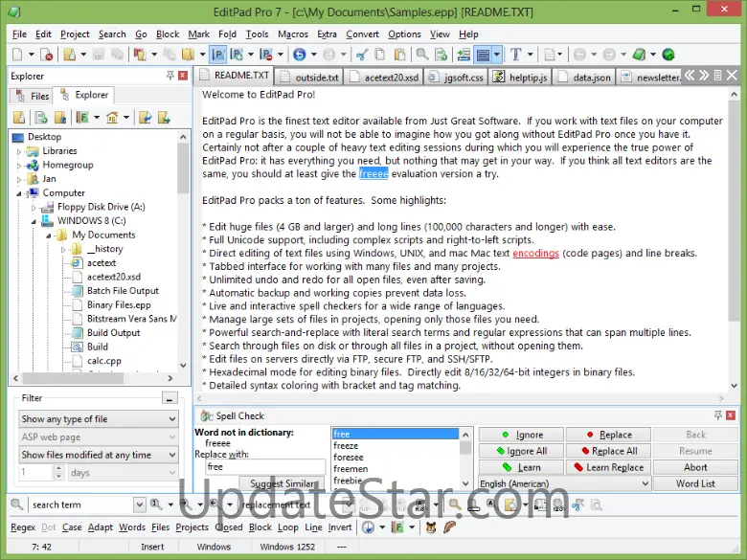Click the copy icon in toolbar

click(380, 55)
